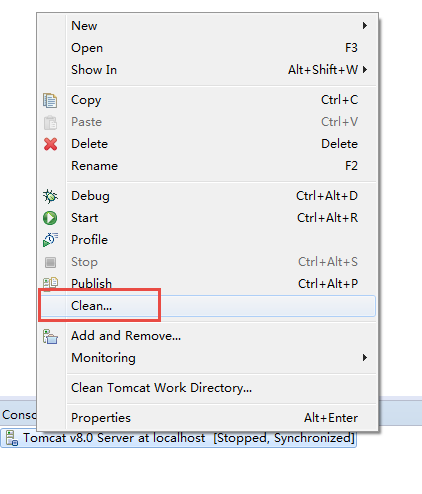Expand the Monitoring submenu arrow
422x494 pixels.
365,358
